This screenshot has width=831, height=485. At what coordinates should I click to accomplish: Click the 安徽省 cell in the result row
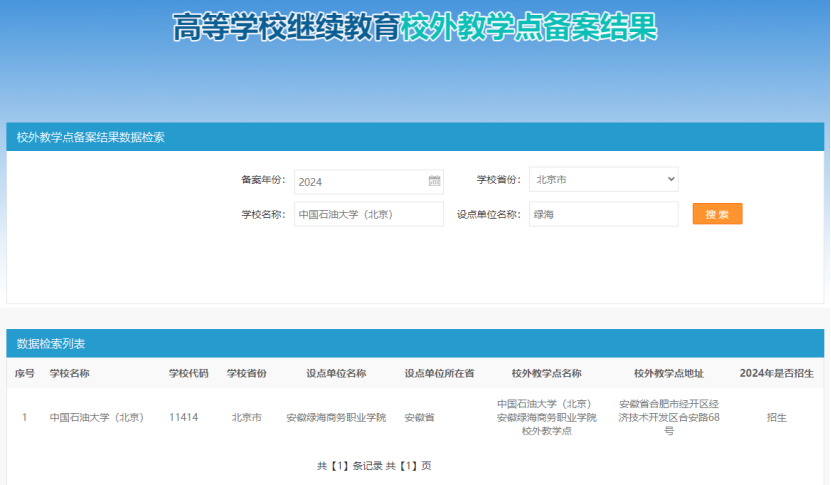tap(419, 417)
